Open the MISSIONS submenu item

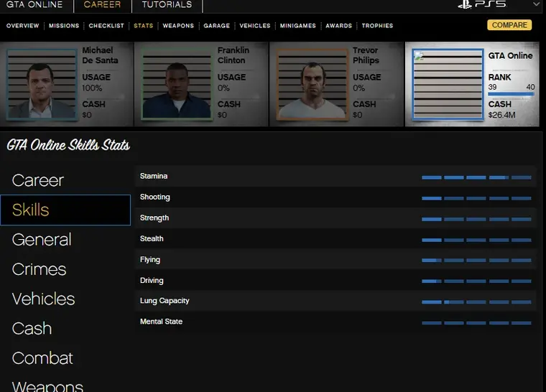[64, 26]
